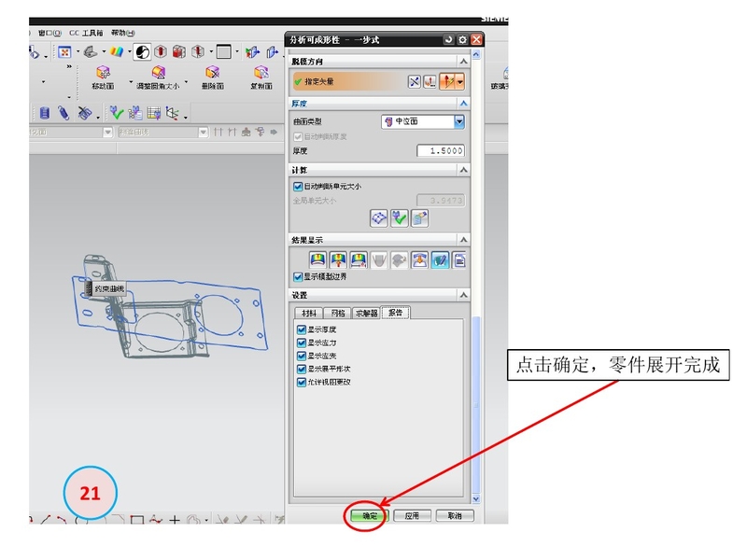Toggle the black-white true shading icon
747x560 pixels.
pyautogui.click(x=142, y=51)
